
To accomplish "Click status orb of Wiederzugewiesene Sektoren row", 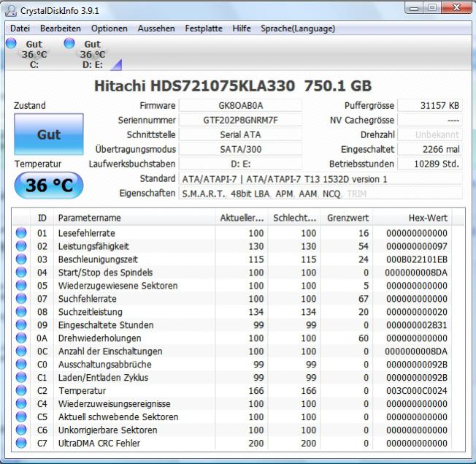I will pyautogui.click(x=21, y=285).
